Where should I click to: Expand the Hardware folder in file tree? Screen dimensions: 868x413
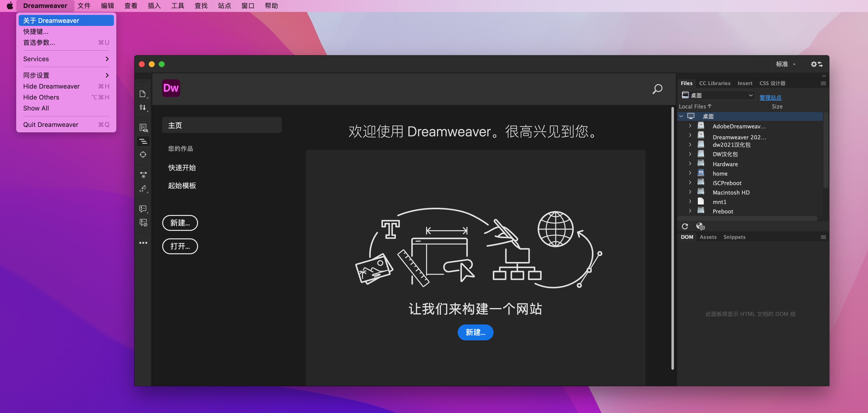click(690, 164)
